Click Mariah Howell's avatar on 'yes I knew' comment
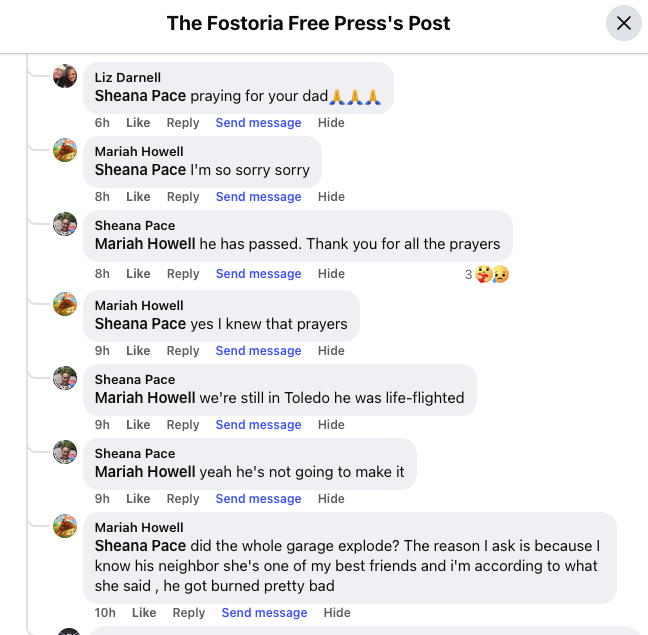 [x=65, y=304]
